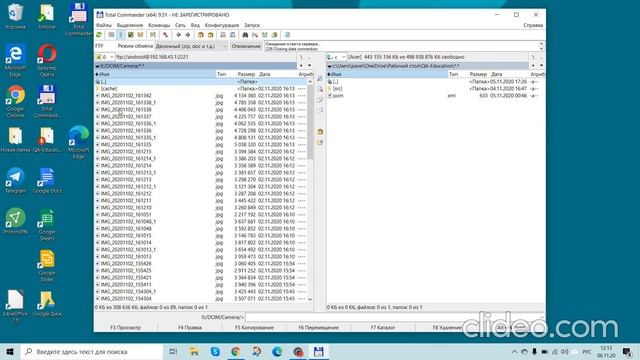Open the Windows Start menu

[x=10, y=351]
